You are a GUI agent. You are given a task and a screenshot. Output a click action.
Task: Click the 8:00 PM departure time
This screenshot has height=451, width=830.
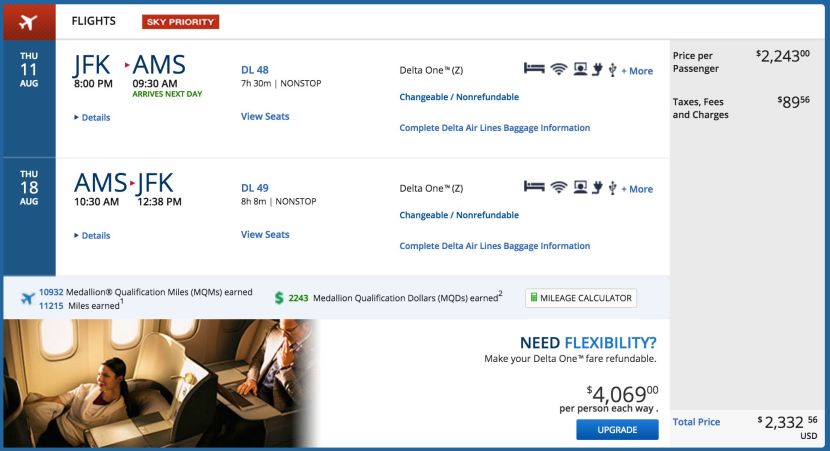coord(93,83)
